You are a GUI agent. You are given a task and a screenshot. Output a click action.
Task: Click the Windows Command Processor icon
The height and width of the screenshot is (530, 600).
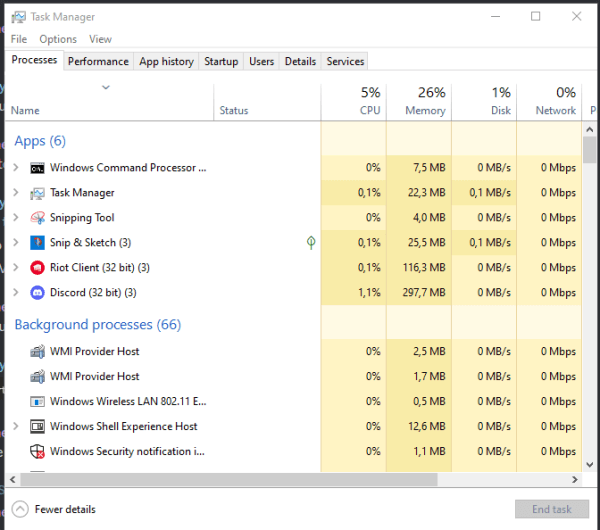[x=37, y=168]
